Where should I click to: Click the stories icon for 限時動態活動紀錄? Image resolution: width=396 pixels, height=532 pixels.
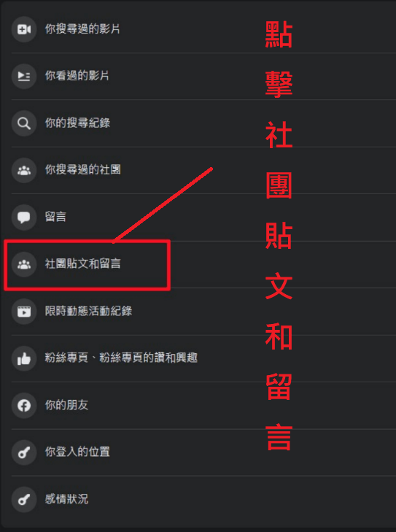coord(24,311)
